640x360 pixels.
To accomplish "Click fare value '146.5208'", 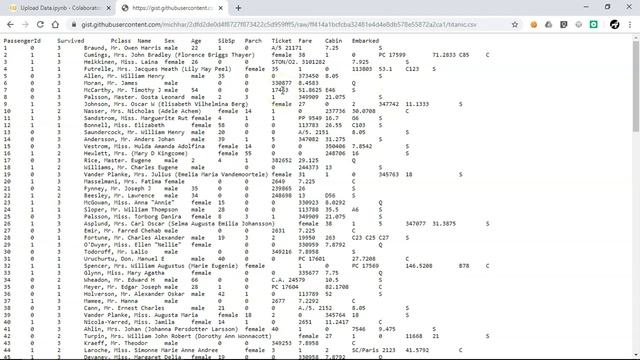I will tap(419, 266).
